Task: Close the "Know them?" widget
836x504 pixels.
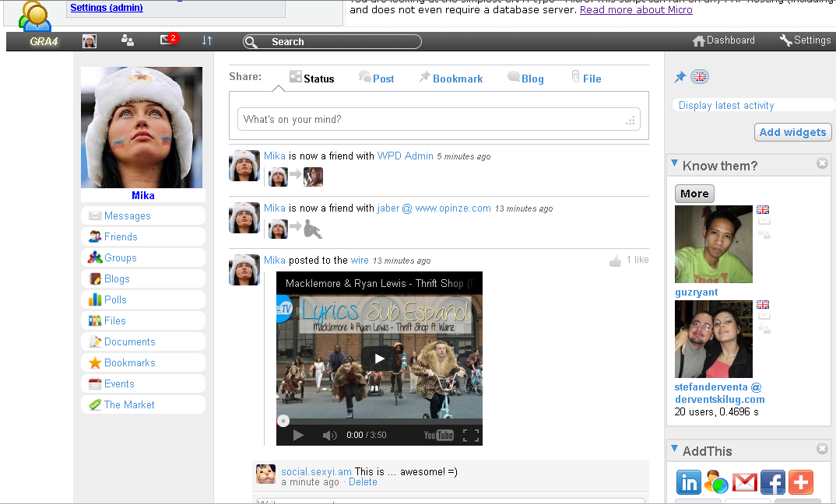Action: tap(822, 163)
